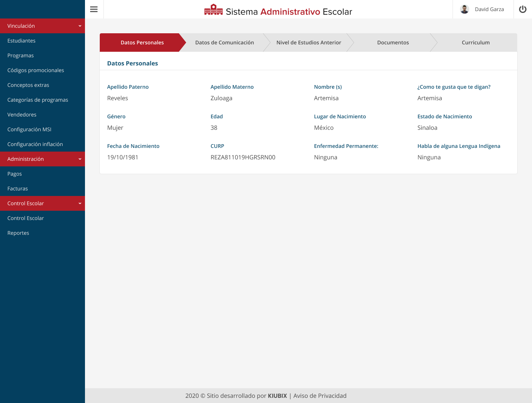532x403 pixels.
Task: Switch to Datos de Comunicación tab
Action: click(x=224, y=43)
